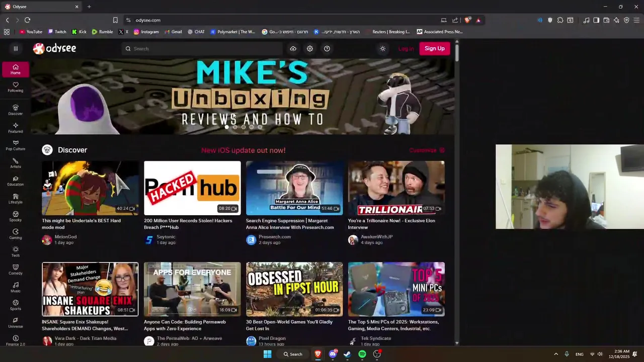Screen dimensions: 644x362
Task: Select fourth carousel dot on banner
Action: [x=252, y=127]
